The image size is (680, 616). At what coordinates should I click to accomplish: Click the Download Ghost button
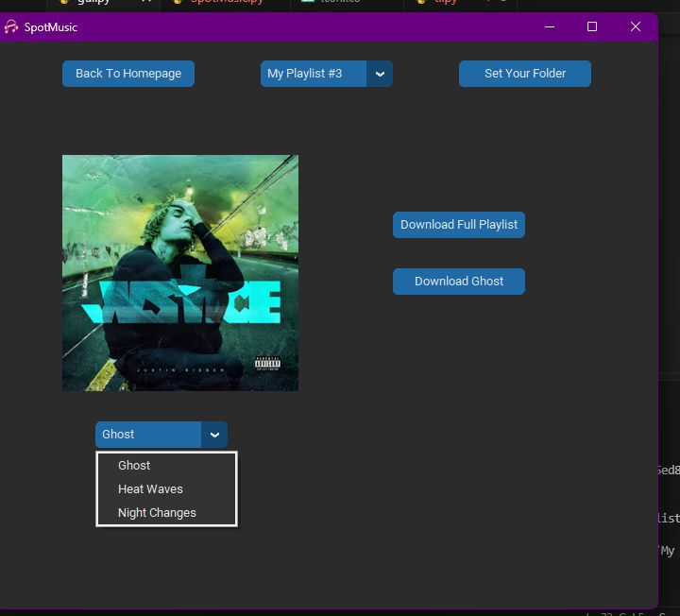[459, 282]
